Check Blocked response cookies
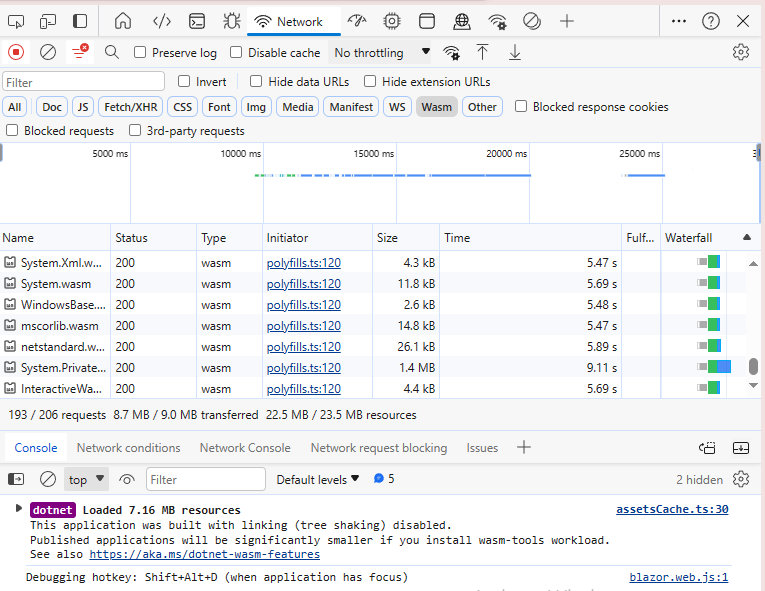765x591 pixels. (x=521, y=106)
